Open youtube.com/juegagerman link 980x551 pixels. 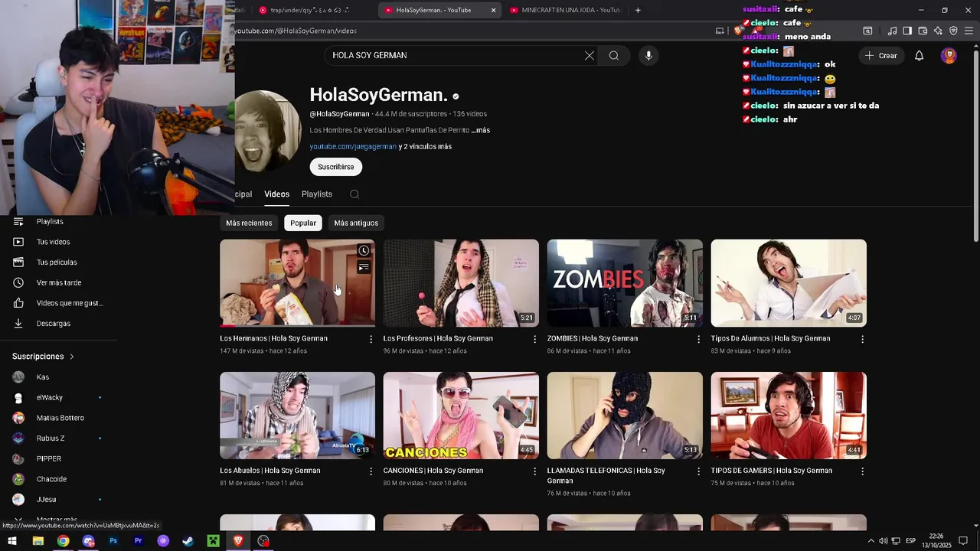(353, 146)
